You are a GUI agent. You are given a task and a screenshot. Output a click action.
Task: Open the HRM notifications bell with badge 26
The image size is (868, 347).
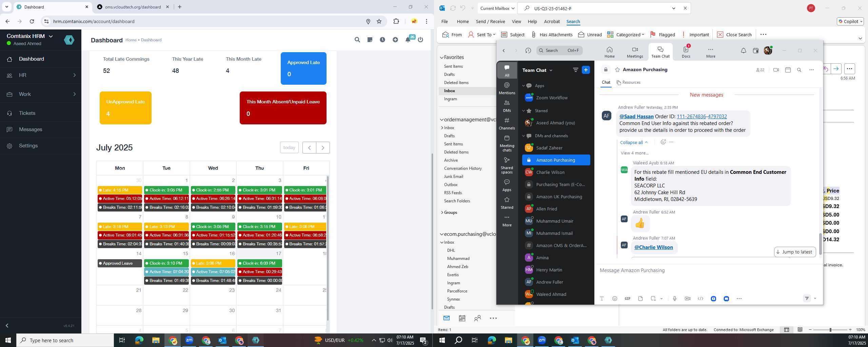(x=408, y=39)
